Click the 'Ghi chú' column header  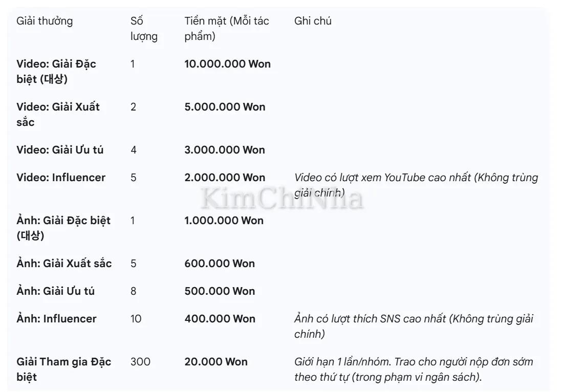click(313, 21)
